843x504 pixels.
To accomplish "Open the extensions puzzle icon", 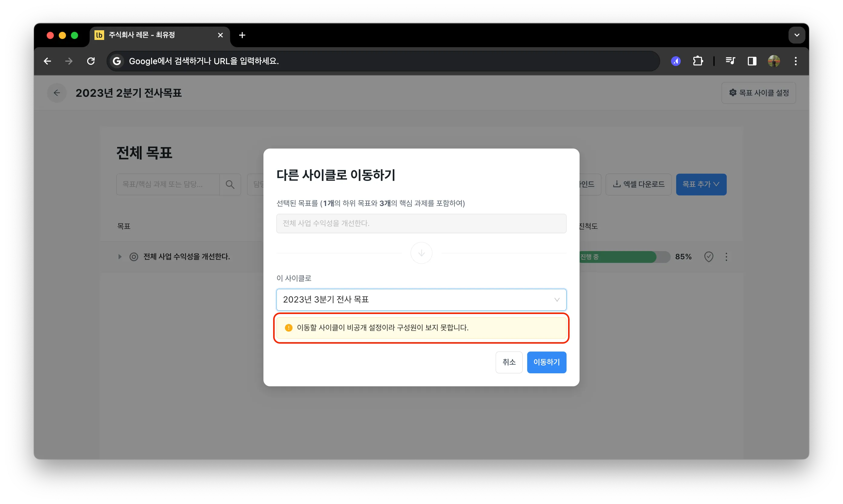I will pyautogui.click(x=698, y=61).
